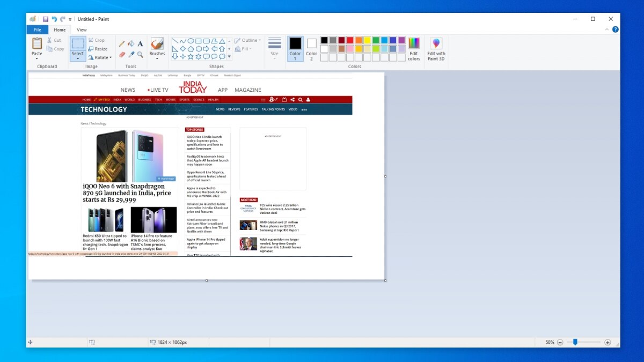The height and width of the screenshot is (362, 644).
Task: Choose the Cloud callout shape
Action: coord(222,56)
